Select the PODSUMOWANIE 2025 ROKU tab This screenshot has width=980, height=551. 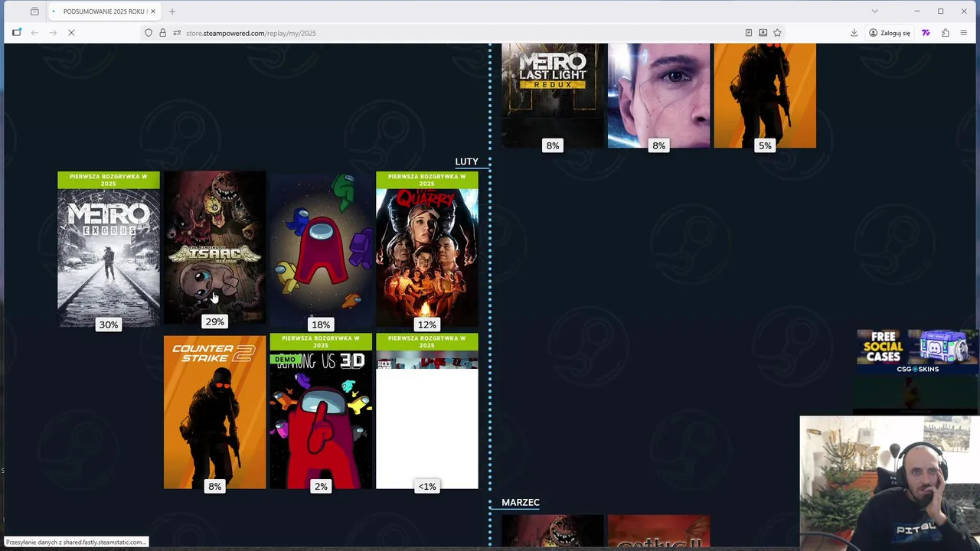tap(103, 11)
